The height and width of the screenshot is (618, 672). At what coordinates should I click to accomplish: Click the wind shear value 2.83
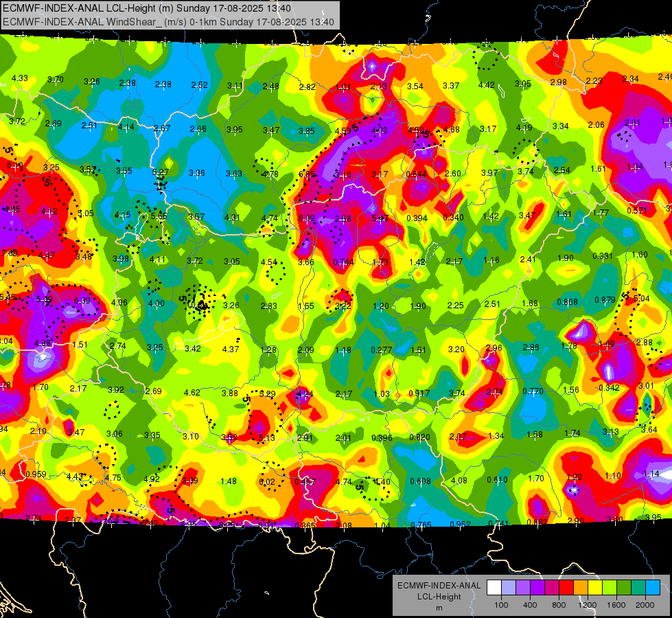(x=268, y=306)
